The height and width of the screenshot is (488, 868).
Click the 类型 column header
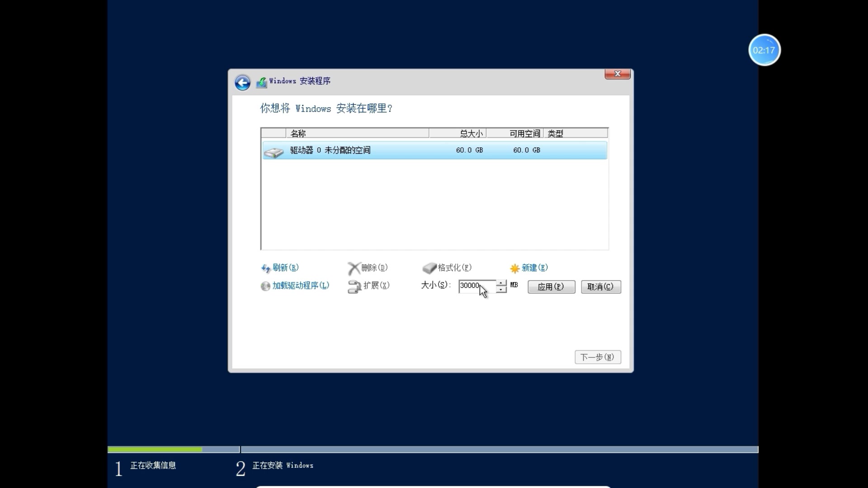pyautogui.click(x=576, y=133)
